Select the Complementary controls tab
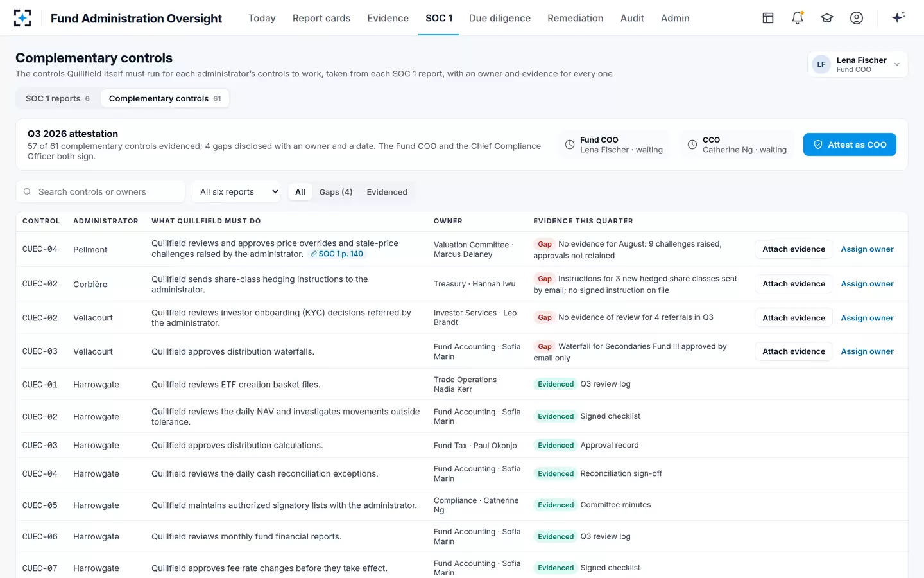This screenshot has height=578, width=924. tap(165, 98)
